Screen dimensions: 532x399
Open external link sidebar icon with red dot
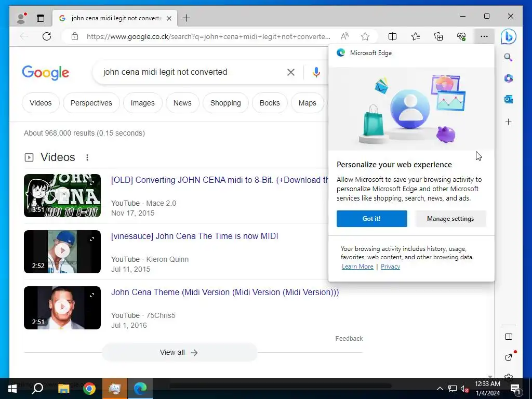click(x=508, y=357)
